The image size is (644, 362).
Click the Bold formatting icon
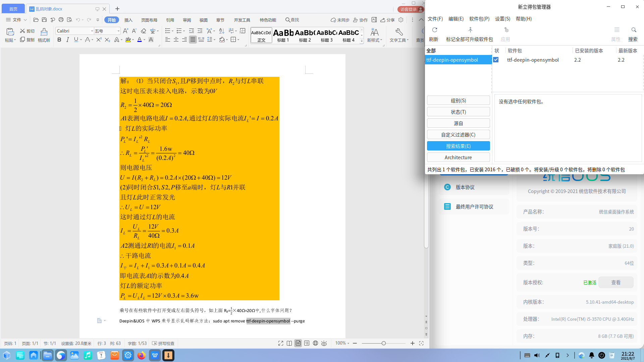(x=59, y=40)
